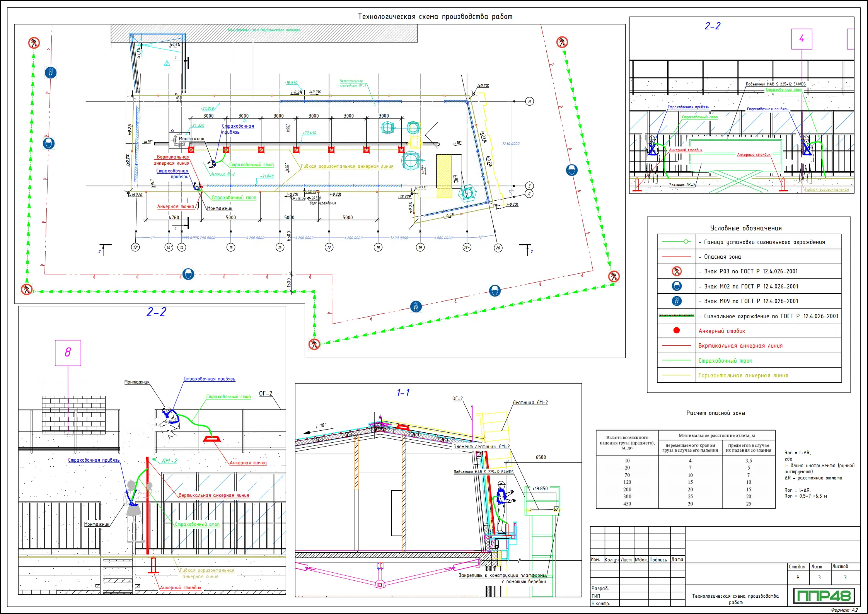Click the 'Условные обозначения' legend heading

pyautogui.click(x=746, y=228)
